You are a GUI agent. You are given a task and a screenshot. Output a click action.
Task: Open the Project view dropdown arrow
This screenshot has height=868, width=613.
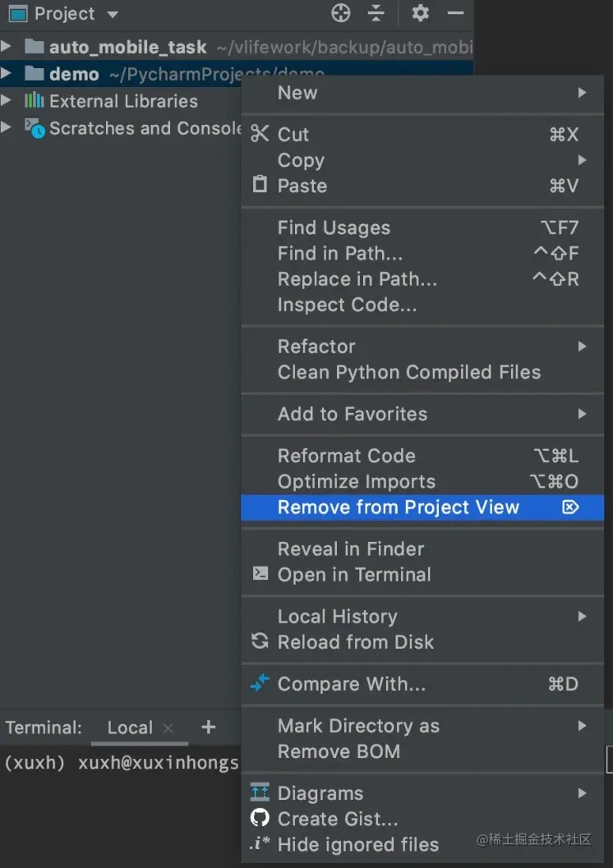tap(113, 15)
